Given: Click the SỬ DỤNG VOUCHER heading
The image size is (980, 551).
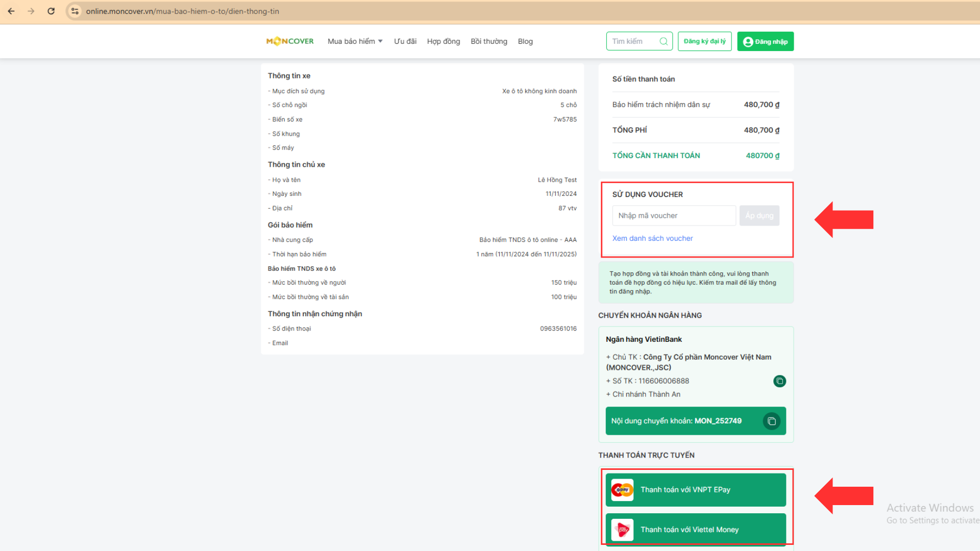Looking at the screenshot, I should click(647, 194).
